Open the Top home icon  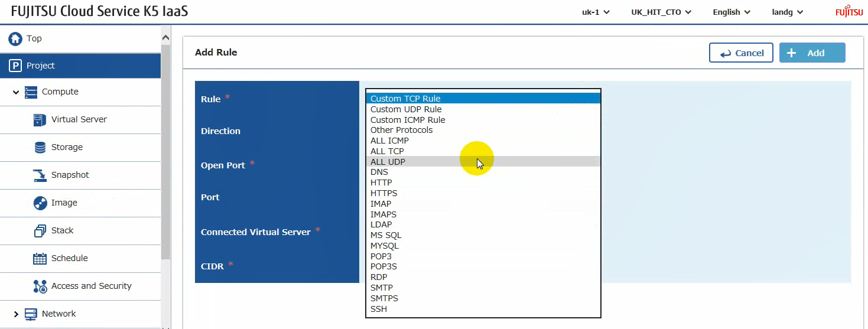(x=15, y=38)
